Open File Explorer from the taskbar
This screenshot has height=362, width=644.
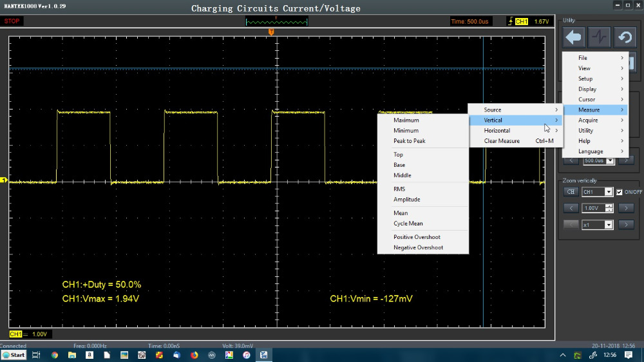pyautogui.click(x=72, y=355)
